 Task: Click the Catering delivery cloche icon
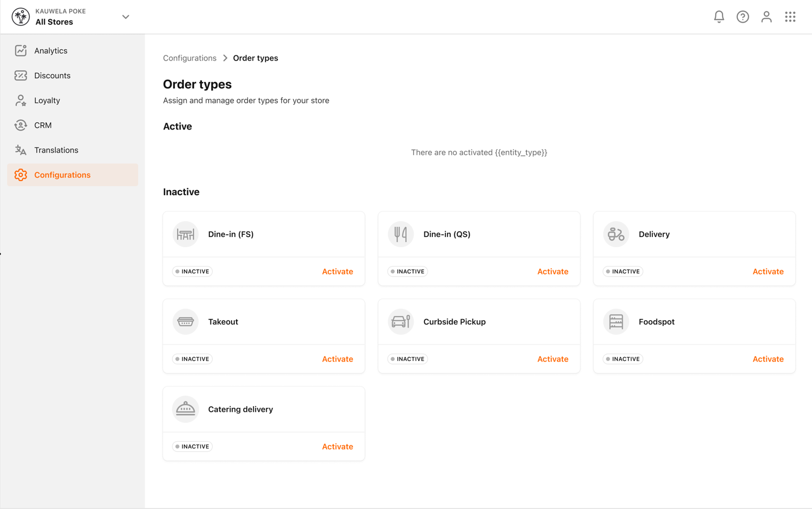(x=186, y=409)
